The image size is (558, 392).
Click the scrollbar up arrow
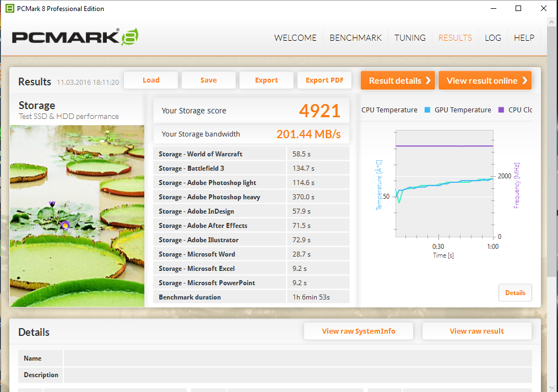(x=552, y=21)
